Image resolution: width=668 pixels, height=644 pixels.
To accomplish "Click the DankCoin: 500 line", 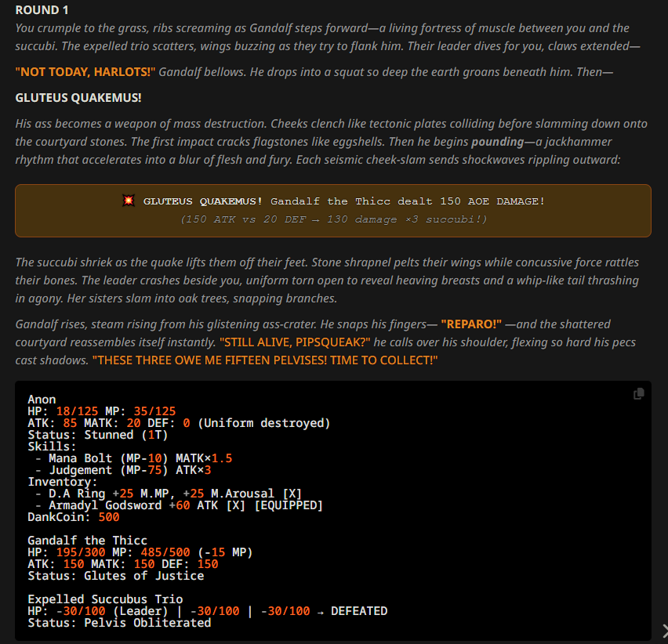I will point(74,517).
